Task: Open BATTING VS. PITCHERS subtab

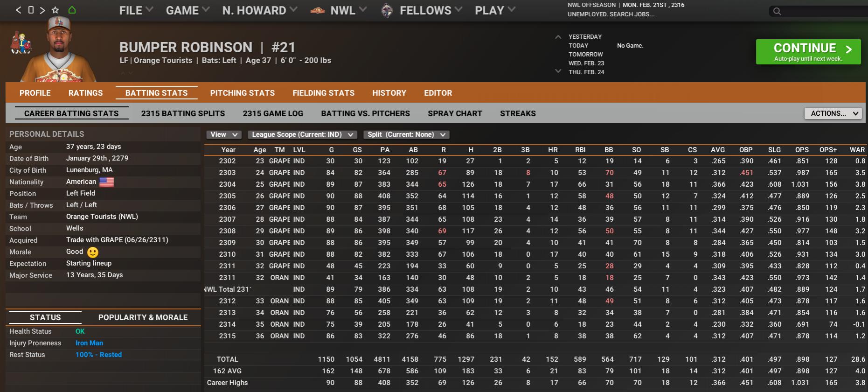Action: click(x=365, y=113)
